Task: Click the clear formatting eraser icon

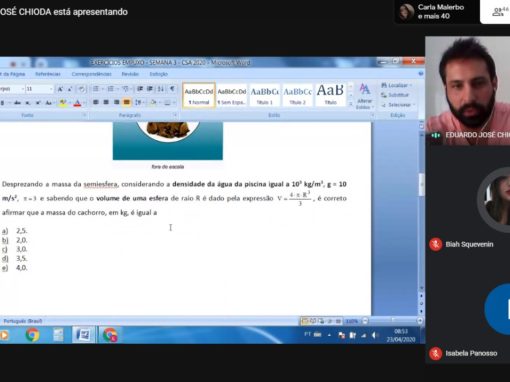Action: click(81, 89)
